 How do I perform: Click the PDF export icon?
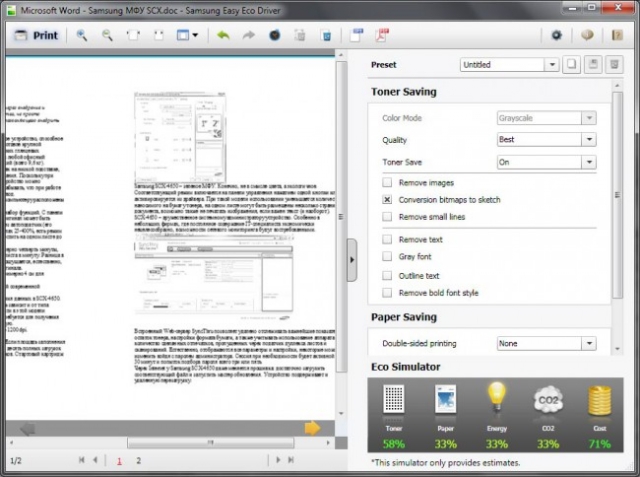tap(382, 35)
